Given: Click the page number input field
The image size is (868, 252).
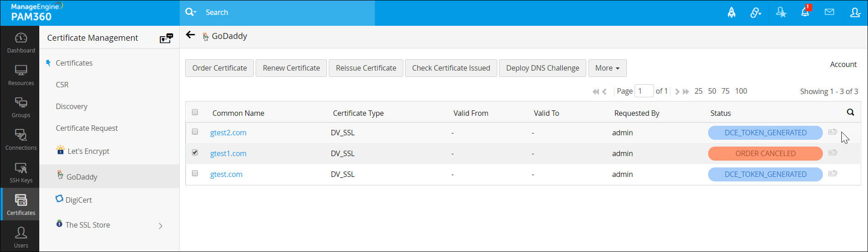Looking at the screenshot, I should click(x=644, y=91).
